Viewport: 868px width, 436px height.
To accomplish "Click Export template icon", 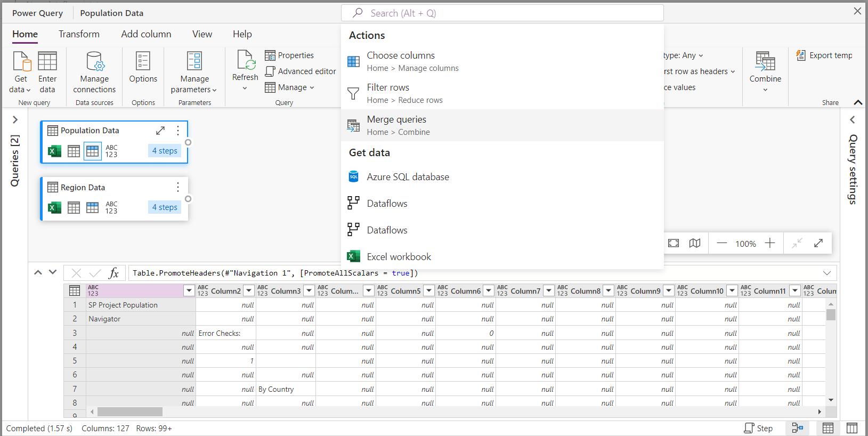I will pos(800,55).
